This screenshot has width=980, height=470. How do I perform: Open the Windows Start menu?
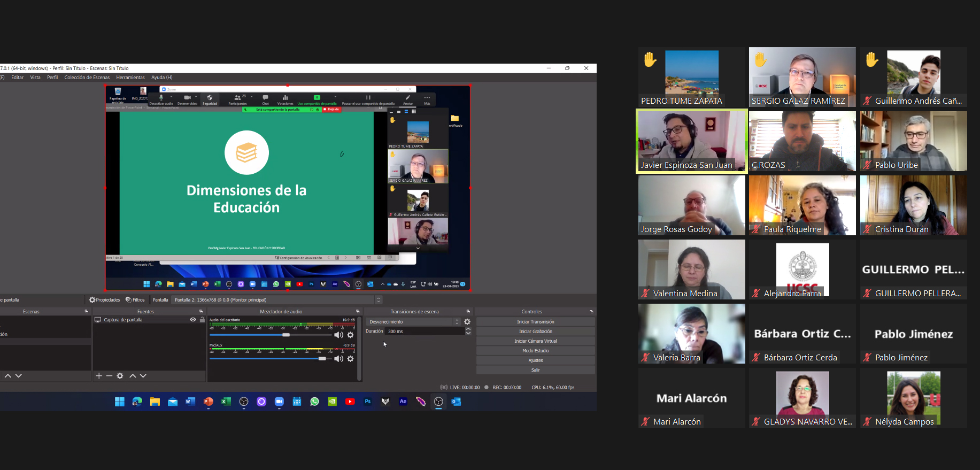pyautogui.click(x=119, y=402)
